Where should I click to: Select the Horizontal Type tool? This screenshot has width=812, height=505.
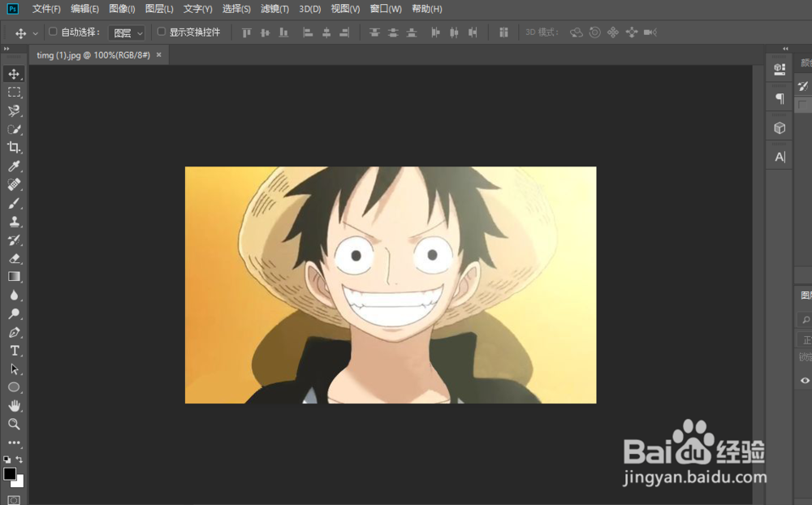click(14, 351)
